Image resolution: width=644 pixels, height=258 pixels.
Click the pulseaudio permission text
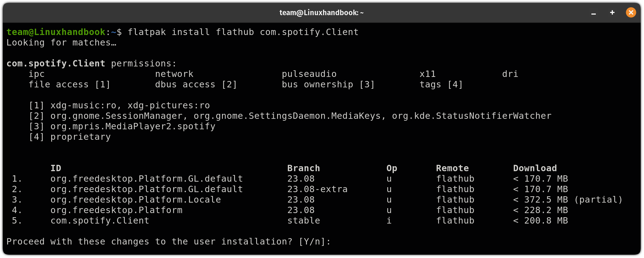(309, 74)
